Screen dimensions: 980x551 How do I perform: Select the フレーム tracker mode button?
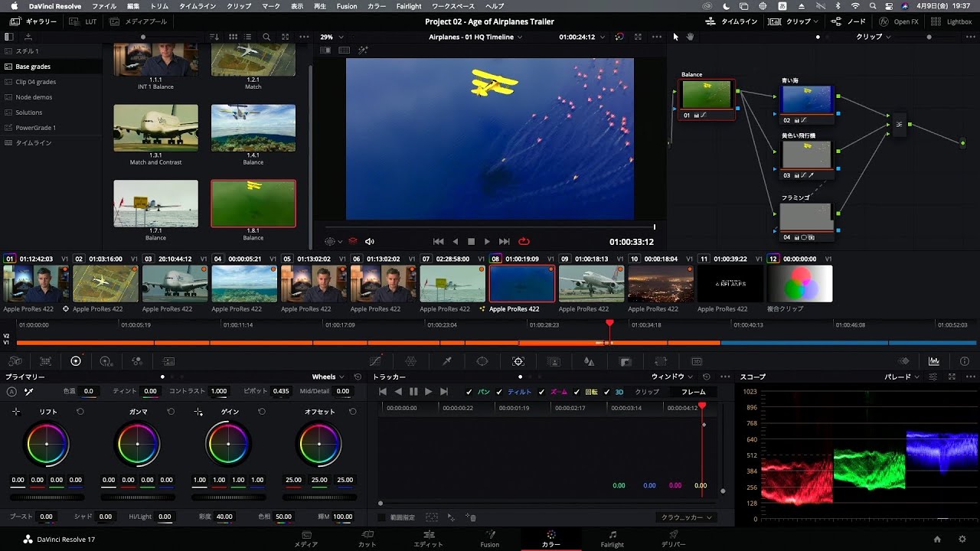pyautogui.click(x=693, y=392)
